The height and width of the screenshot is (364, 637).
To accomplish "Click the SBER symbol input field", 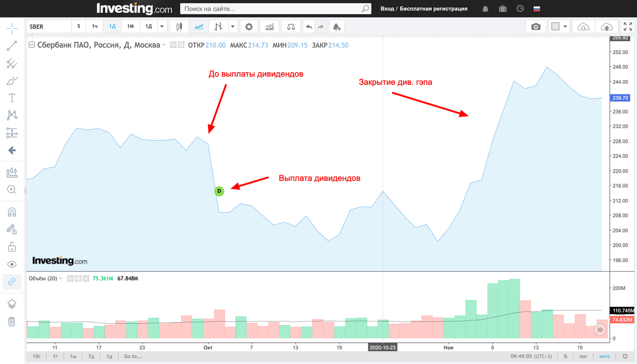I will click(48, 27).
